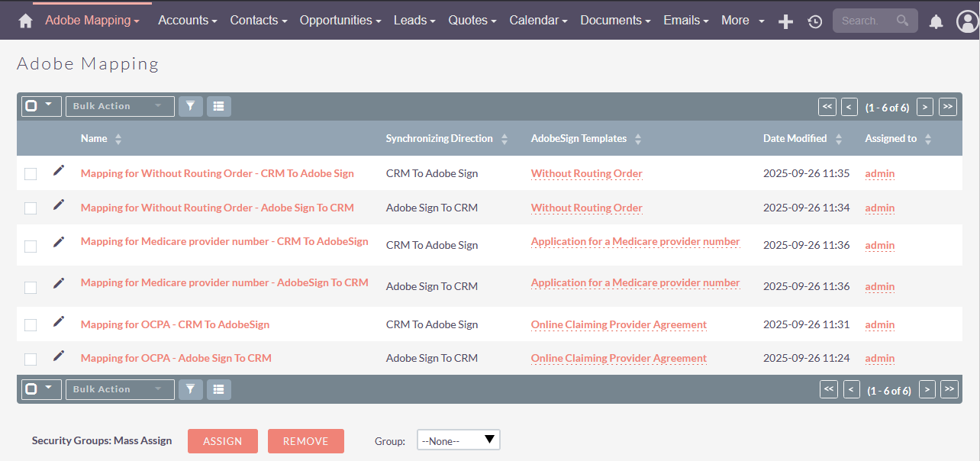This screenshot has height=461, width=980.
Task: Open the top Bulk Action dropdown
Action: [x=119, y=106]
